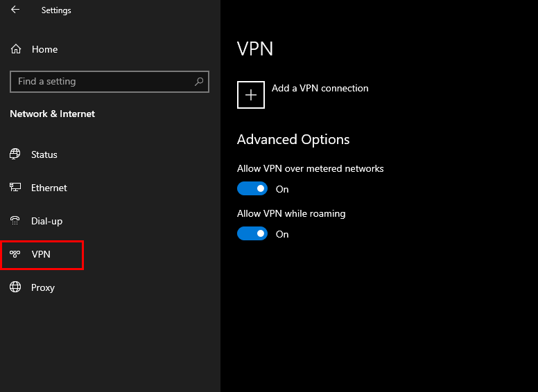Click the Dial-up phone icon
This screenshot has height=392, width=538.
click(15, 221)
